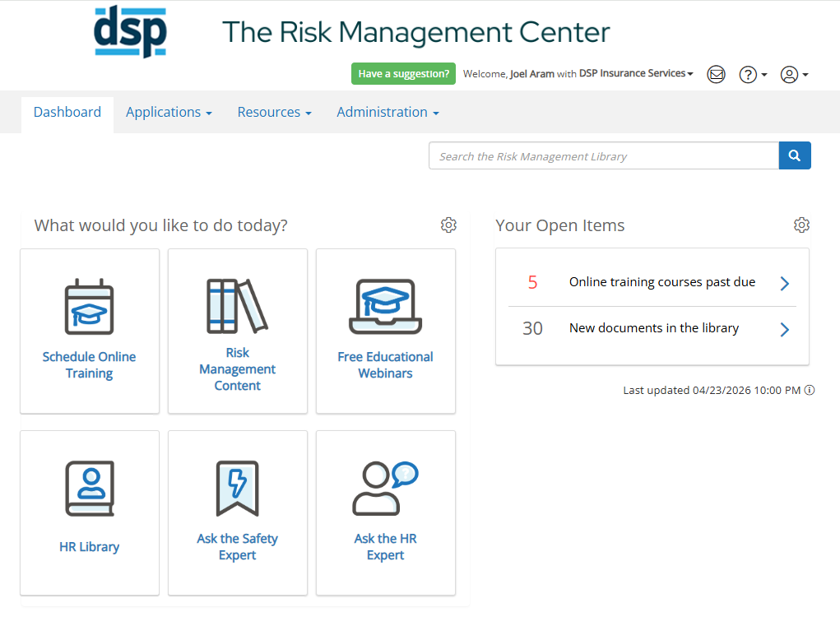Click Ask the Safety Expert

coord(237,512)
